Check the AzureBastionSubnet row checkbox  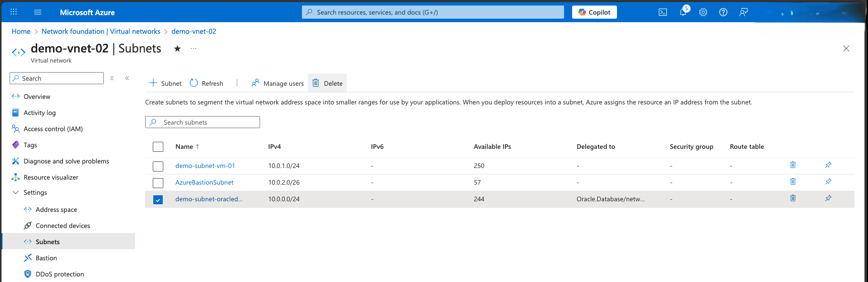(158, 183)
